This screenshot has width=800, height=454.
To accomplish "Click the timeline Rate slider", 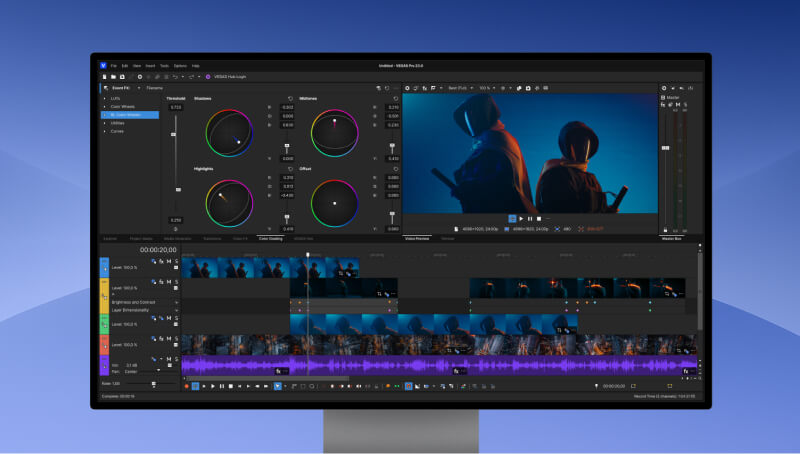I will pos(154,384).
